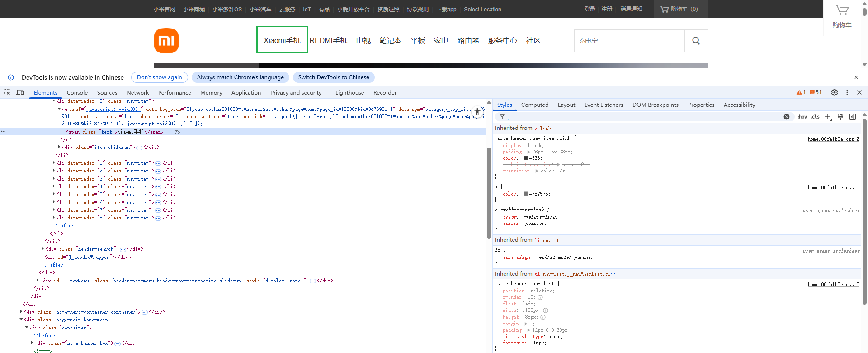
Task: Switch to the Computed styles tab
Action: (535, 105)
